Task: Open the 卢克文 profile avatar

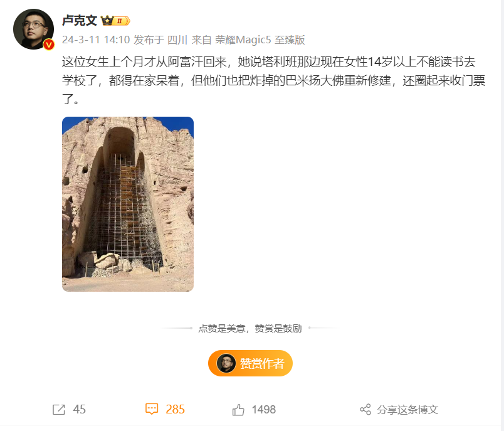Action: coord(33,29)
